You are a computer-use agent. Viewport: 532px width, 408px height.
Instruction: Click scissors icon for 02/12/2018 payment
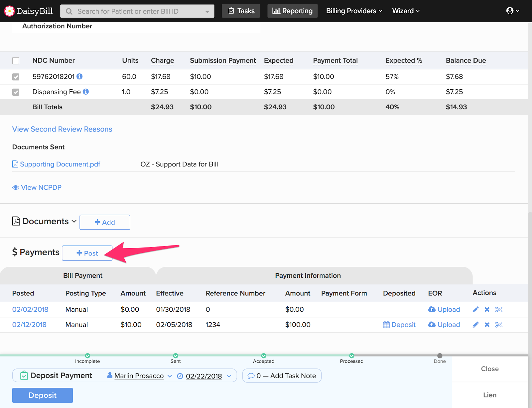pyautogui.click(x=499, y=325)
